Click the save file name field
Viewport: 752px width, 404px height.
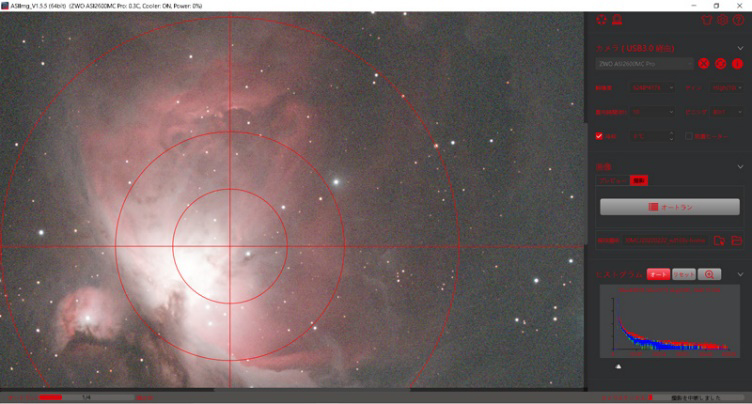click(x=665, y=240)
